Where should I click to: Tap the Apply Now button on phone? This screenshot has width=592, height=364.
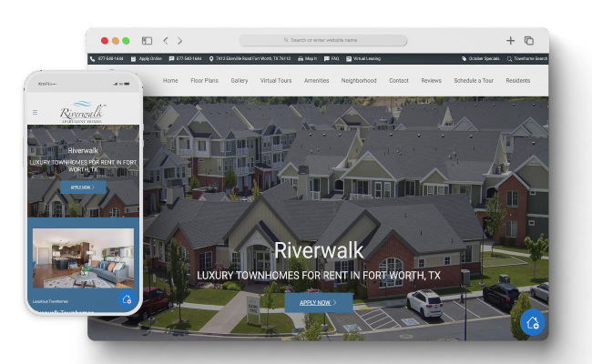(x=83, y=187)
